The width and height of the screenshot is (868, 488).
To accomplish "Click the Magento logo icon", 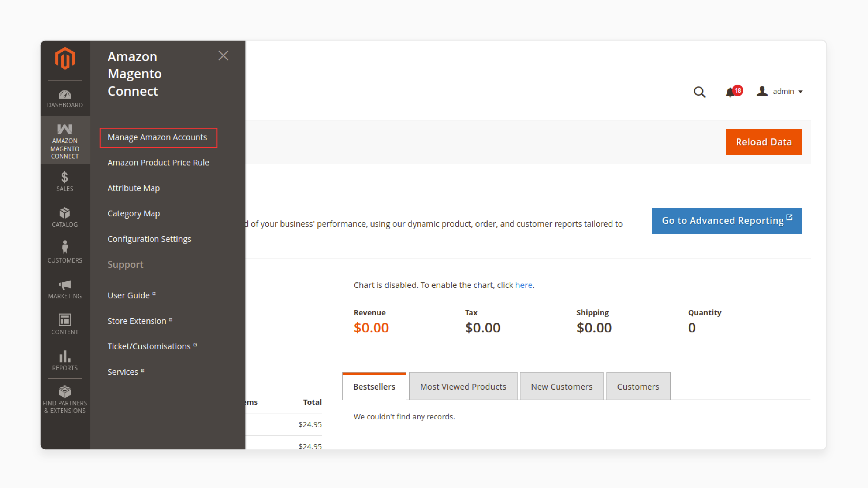I will pyautogui.click(x=65, y=59).
